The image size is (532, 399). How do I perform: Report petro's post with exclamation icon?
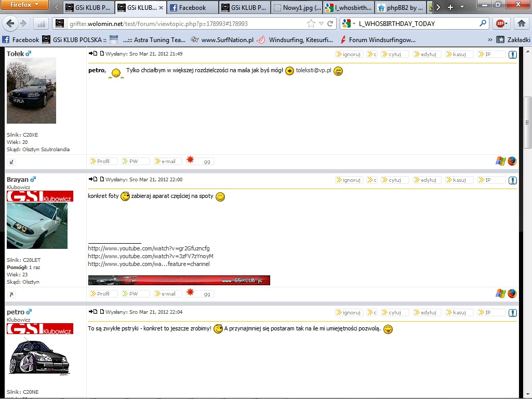513,313
